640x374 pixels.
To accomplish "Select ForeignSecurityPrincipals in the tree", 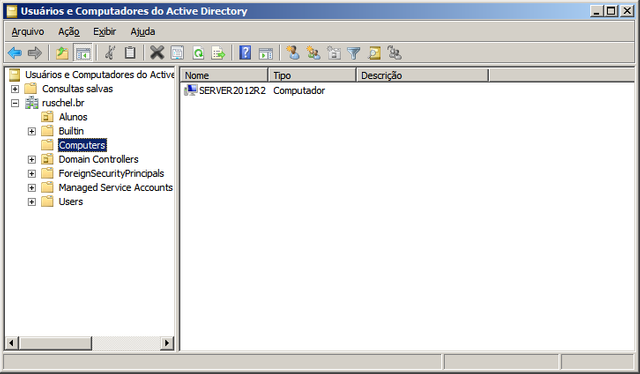I will [111, 174].
